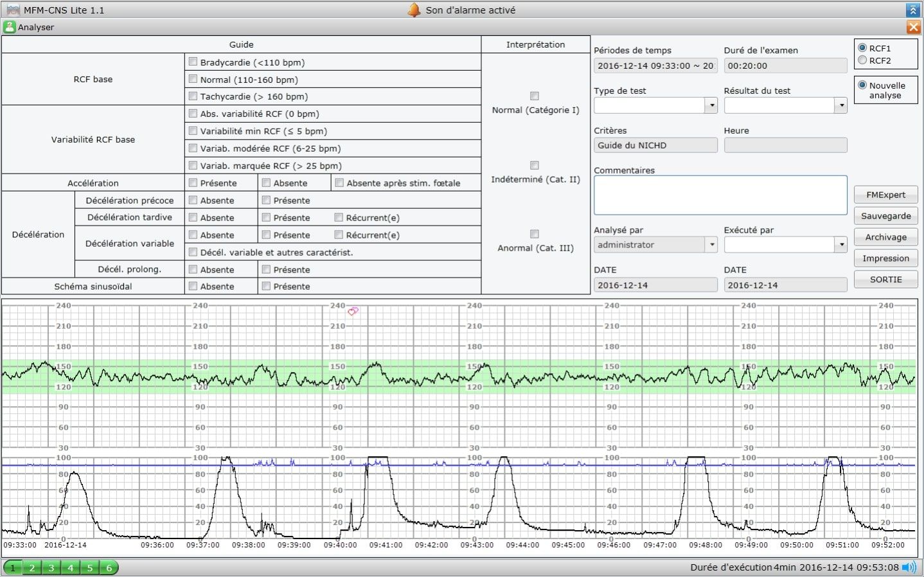This screenshot has width=924, height=577.
Task: Go to page tab 6
Action: pos(109,567)
